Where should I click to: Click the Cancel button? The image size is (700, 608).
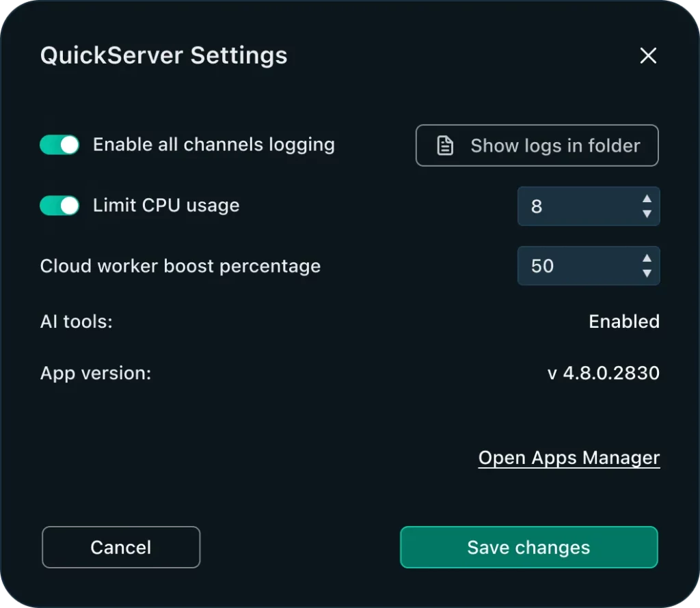pos(121,547)
